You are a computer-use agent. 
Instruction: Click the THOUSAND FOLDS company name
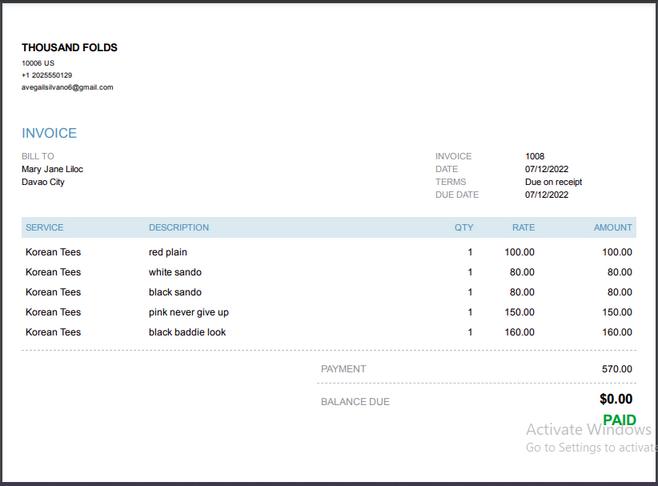[x=69, y=48]
